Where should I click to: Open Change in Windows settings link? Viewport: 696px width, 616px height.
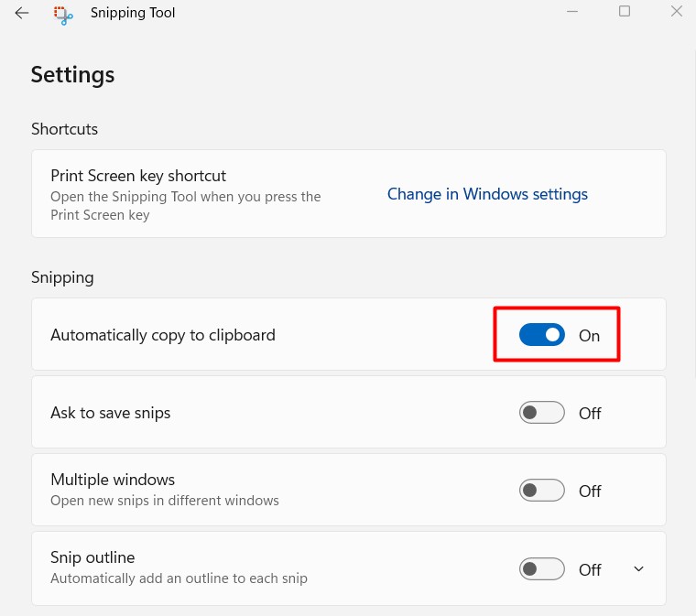487,194
